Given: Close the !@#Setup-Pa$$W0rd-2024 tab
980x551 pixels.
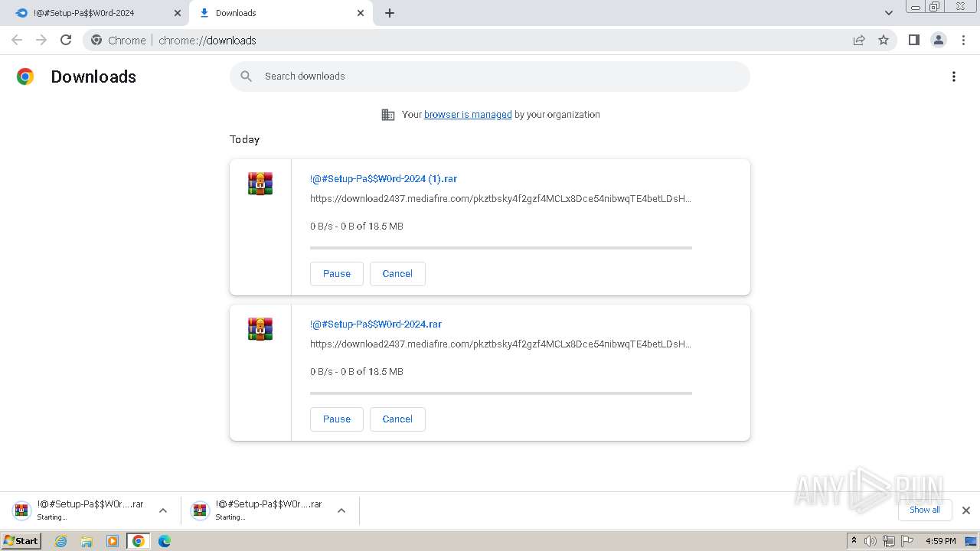Looking at the screenshot, I should point(178,13).
